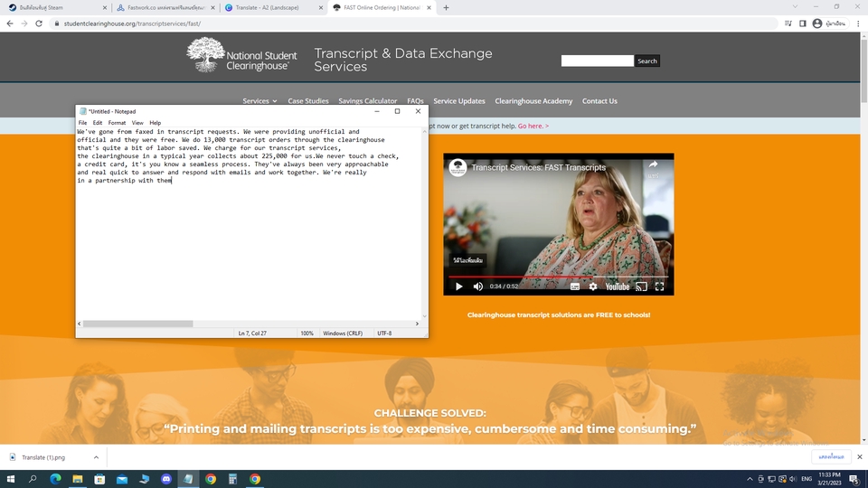Click the National Student Clearinghouse logo
This screenshot has height=488, width=868.
242,55
